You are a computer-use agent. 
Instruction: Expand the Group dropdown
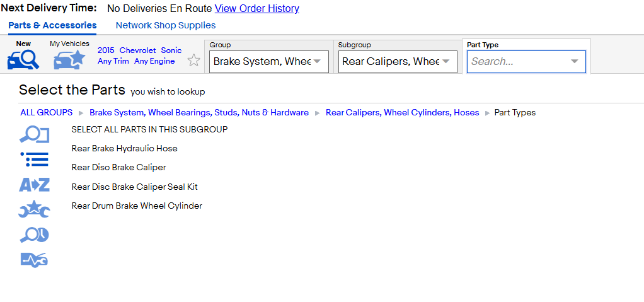(x=269, y=62)
